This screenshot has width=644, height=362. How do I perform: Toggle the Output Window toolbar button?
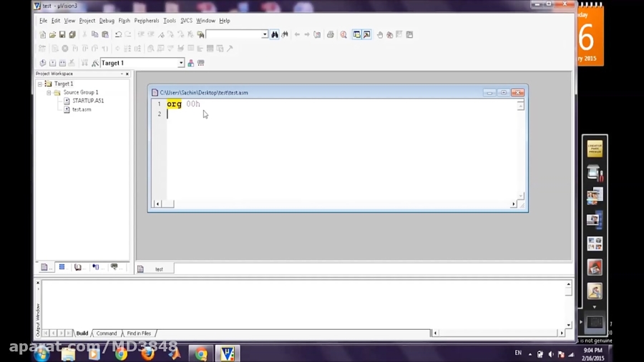pos(367,35)
